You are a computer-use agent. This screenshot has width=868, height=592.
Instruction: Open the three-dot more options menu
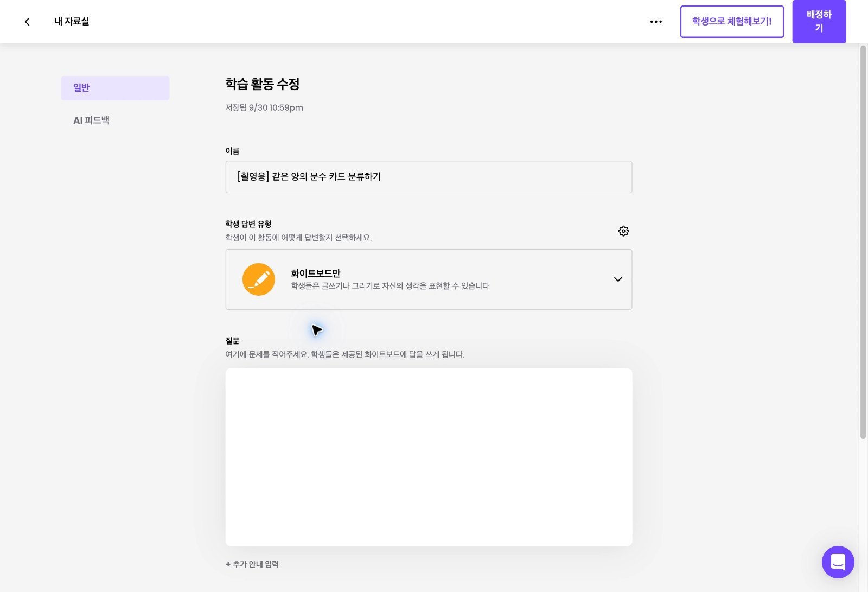point(656,22)
